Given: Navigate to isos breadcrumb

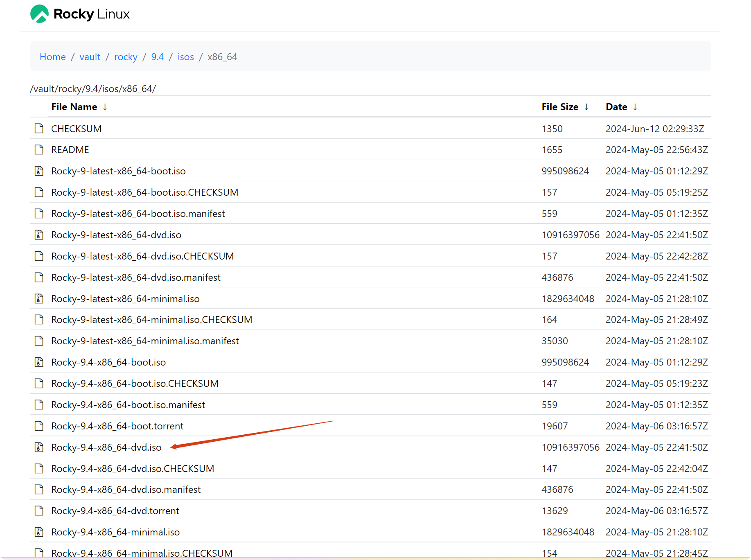Looking at the screenshot, I should [x=186, y=57].
